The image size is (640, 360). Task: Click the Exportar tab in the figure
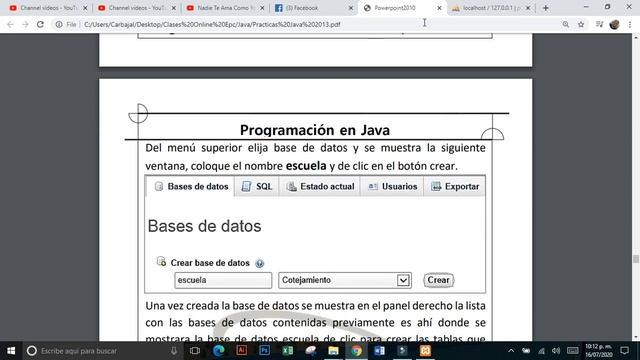coord(455,187)
